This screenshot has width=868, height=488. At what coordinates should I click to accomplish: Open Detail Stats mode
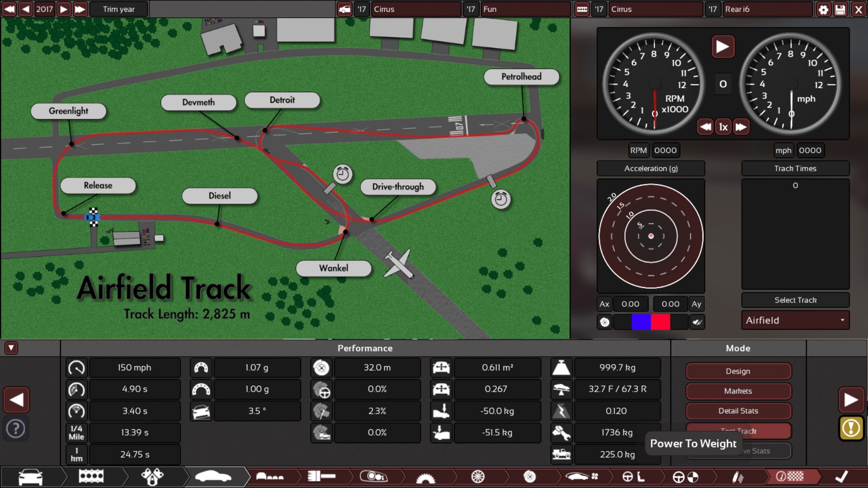pos(738,411)
